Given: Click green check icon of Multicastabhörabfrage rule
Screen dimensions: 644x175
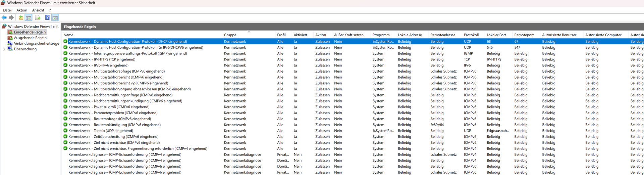Looking at the screenshot, I should pos(65,71).
